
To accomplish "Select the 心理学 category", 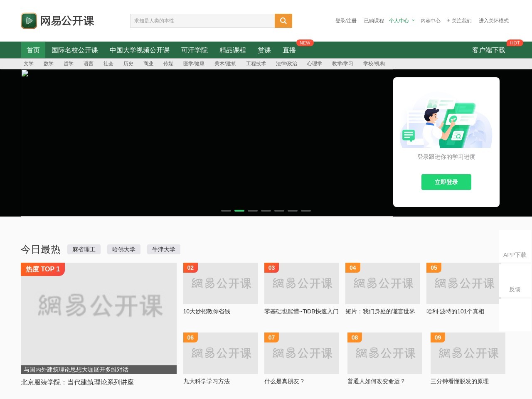I will (x=314, y=64).
